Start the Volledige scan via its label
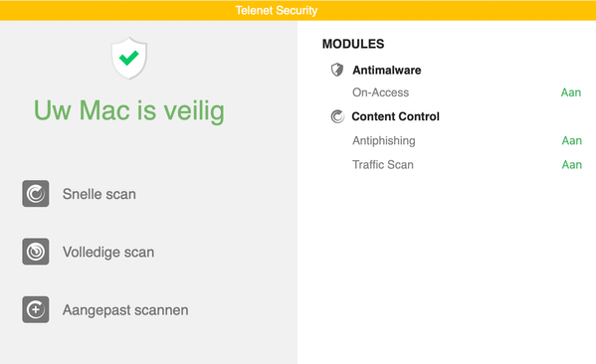The width and height of the screenshot is (596, 364). 108,253
